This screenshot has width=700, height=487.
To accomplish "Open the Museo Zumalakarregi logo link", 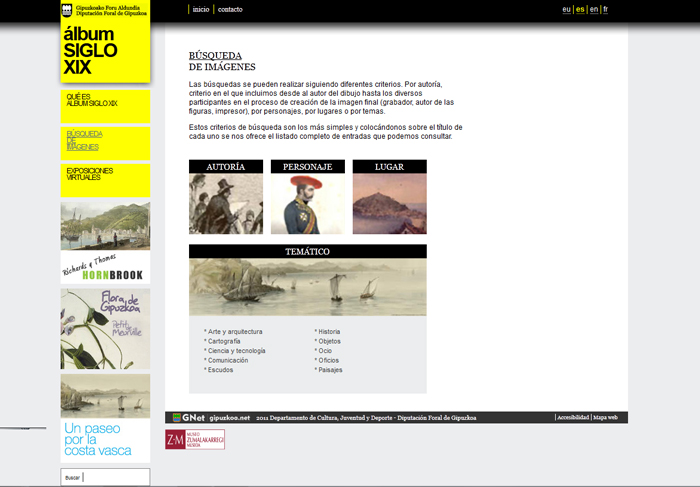I will (x=195, y=439).
